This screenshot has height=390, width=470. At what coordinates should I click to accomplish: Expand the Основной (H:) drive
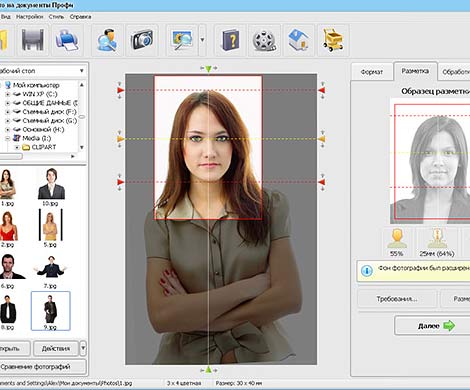click(x=8, y=129)
